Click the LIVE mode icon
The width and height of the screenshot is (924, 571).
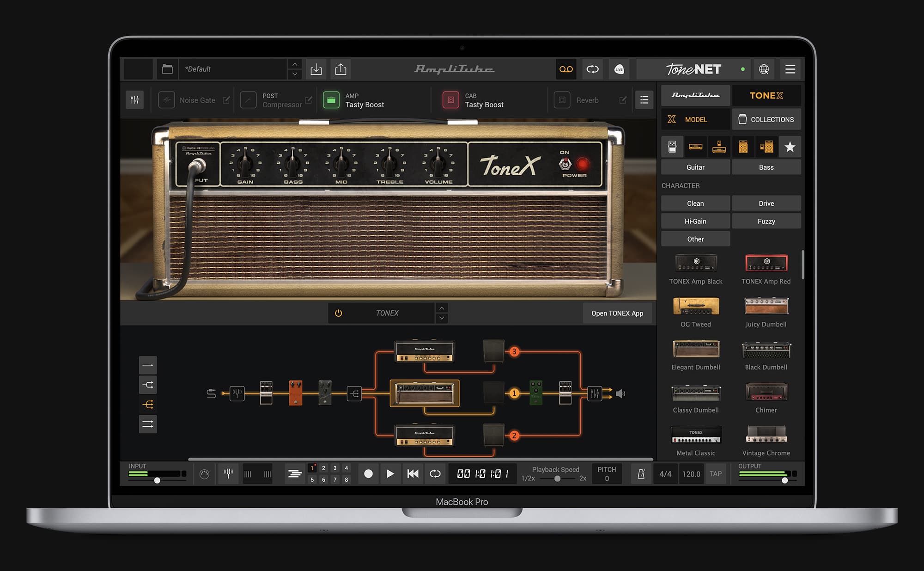point(619,69)
